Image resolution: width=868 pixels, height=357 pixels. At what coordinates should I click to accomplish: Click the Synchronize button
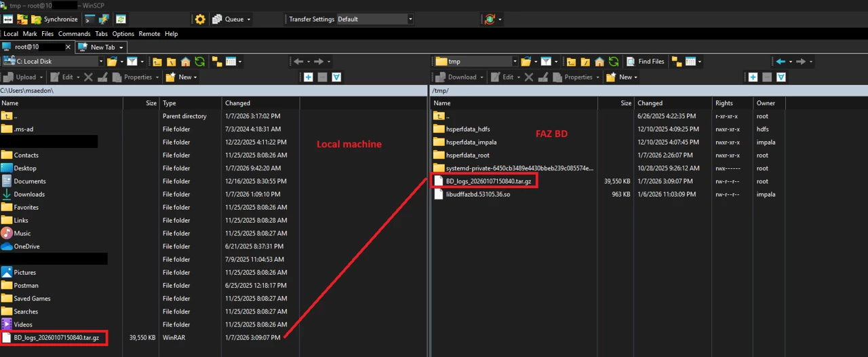(54, 19)
